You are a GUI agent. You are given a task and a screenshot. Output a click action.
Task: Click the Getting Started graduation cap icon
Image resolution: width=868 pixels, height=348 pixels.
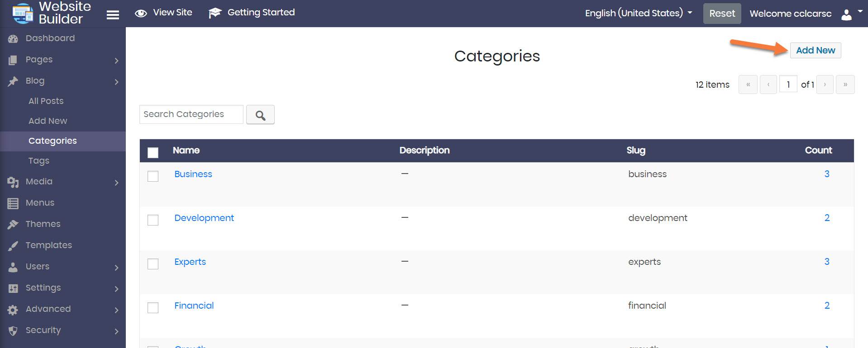tap(215, 13)
